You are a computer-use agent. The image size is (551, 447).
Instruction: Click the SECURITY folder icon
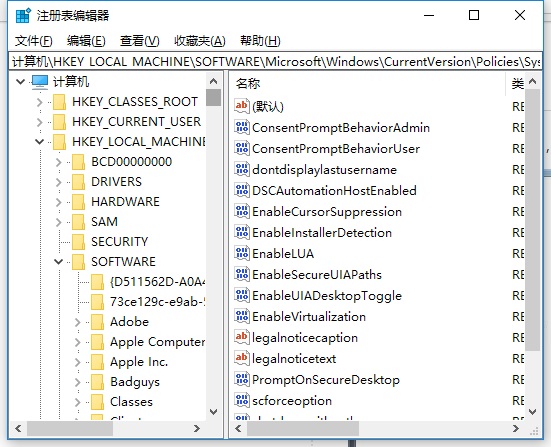[78, 241]
